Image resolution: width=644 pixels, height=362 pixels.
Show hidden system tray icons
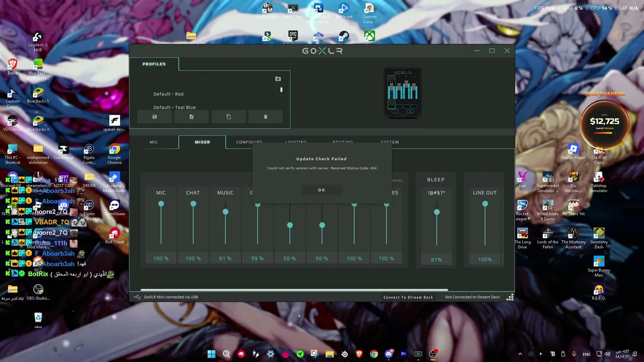520,354
